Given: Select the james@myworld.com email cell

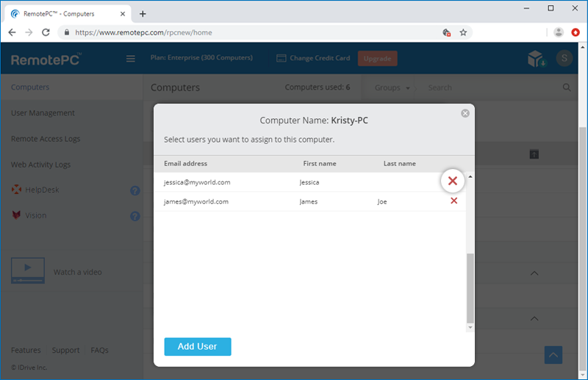Looking at the screenshot, I should click(x=196, y=202).
